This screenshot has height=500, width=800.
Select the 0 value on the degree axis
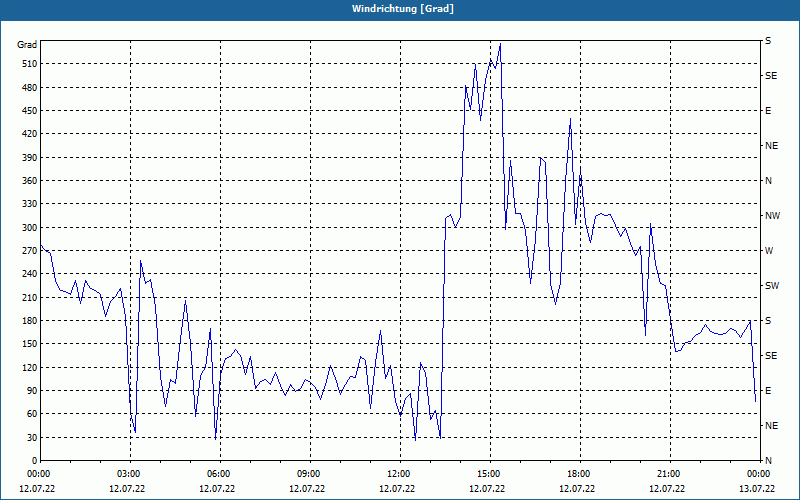(35, 461)
